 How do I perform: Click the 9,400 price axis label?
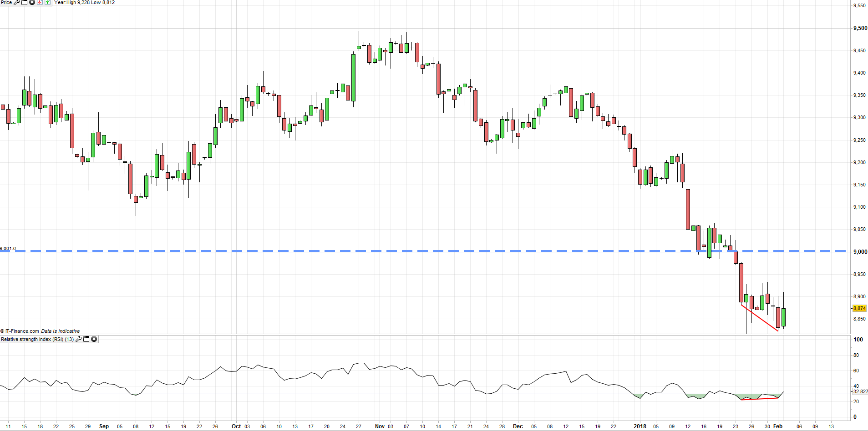point(860,73)
